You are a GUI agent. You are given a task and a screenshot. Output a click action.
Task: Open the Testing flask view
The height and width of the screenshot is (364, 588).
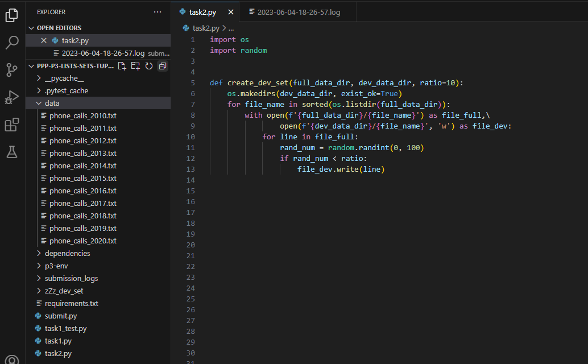pyautogui.click(x=12, y=152)
